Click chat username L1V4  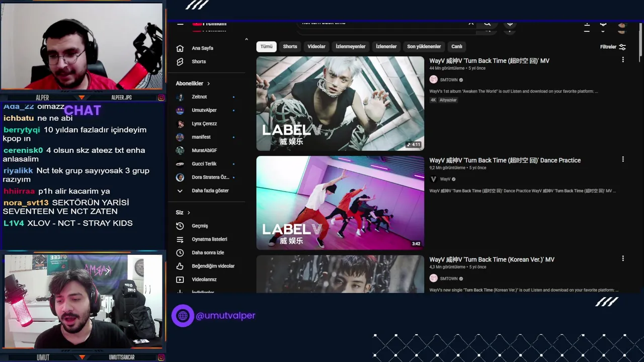click(14, 223)
